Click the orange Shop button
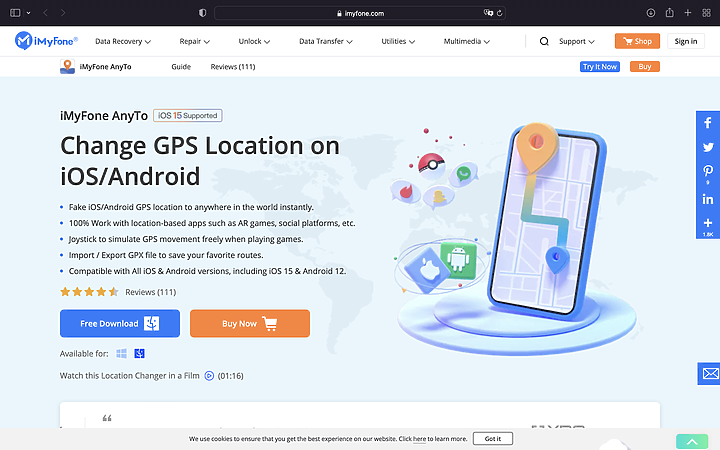This screenshot has height=450, width=720. (x=637, y=41)
